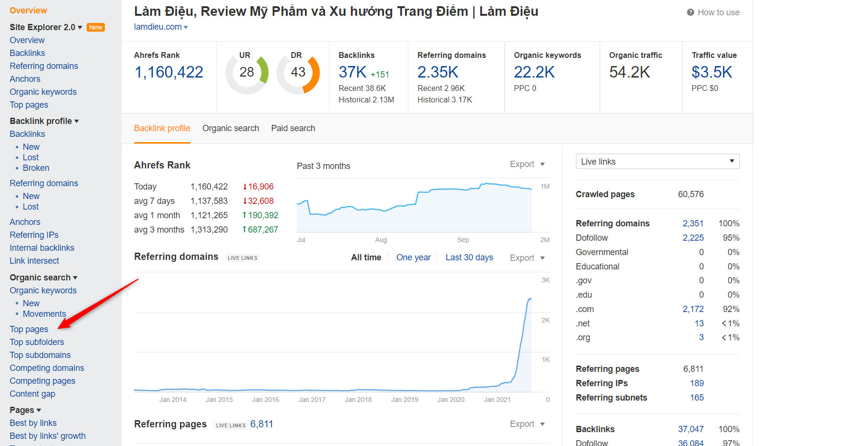Open Export menu for Ahrefs Rank chart
The height and width of the screenshot is (446, 868).
pyautogui.click(x=527, y=164)
